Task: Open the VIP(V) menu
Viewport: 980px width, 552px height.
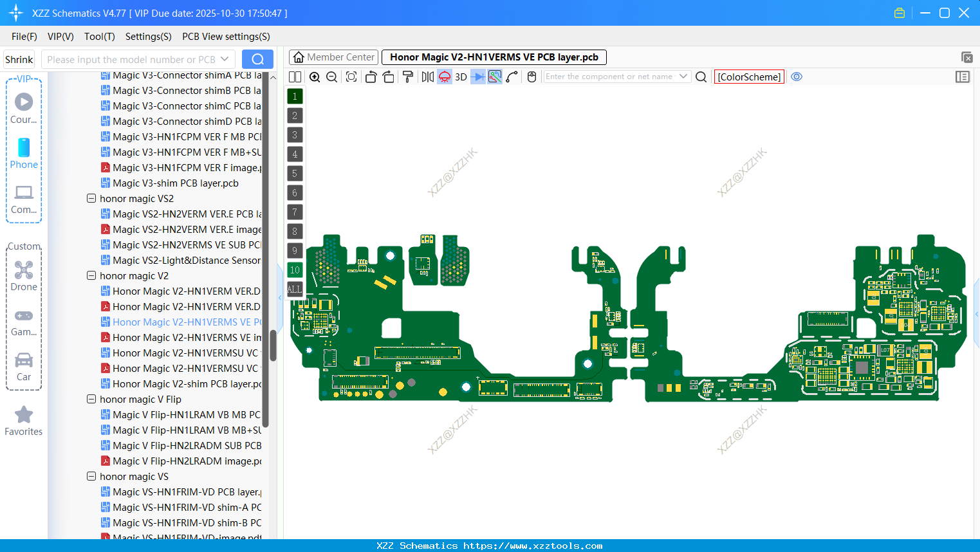Action: pyautogui.click(x=60, y=37)
